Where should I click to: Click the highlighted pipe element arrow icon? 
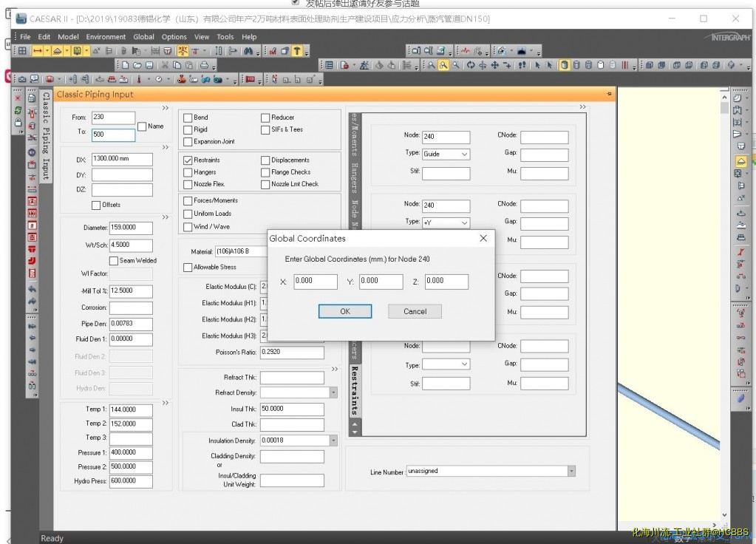[38, 51]
